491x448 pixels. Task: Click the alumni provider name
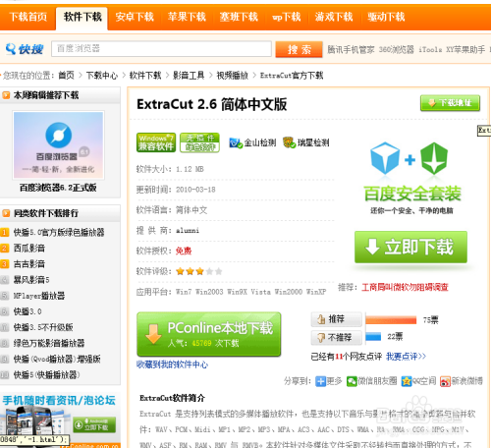point(188,231)
